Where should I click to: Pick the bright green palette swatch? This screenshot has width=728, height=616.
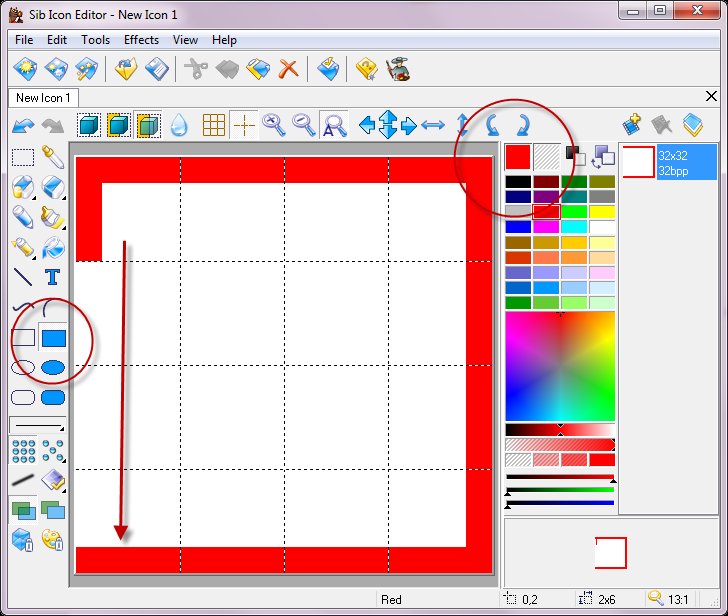click(573, 212)
